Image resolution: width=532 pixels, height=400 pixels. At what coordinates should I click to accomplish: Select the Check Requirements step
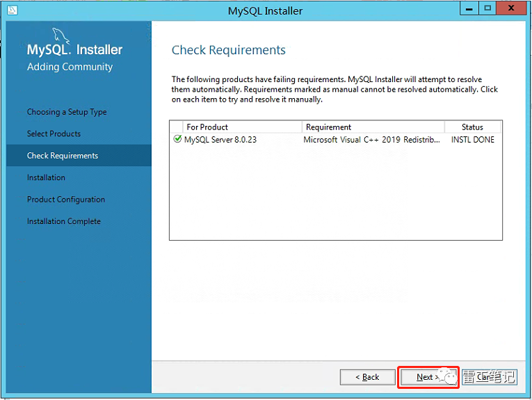[x=79, y=155]
